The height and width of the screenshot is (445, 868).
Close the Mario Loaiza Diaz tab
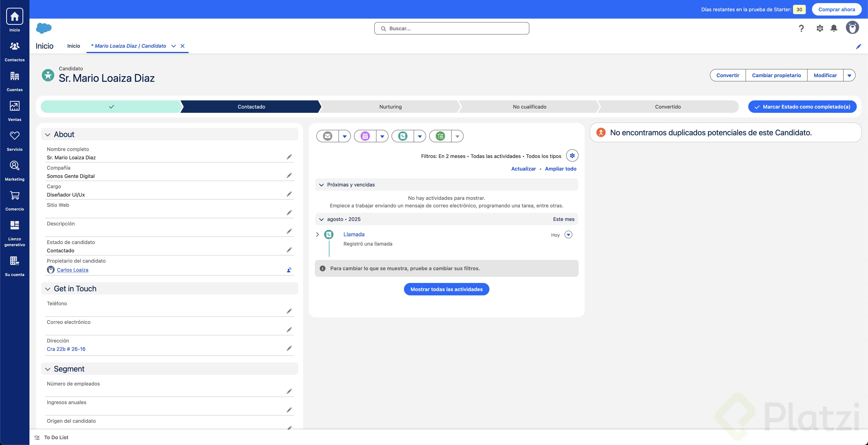pyautogui.click(x=183, y=46)
